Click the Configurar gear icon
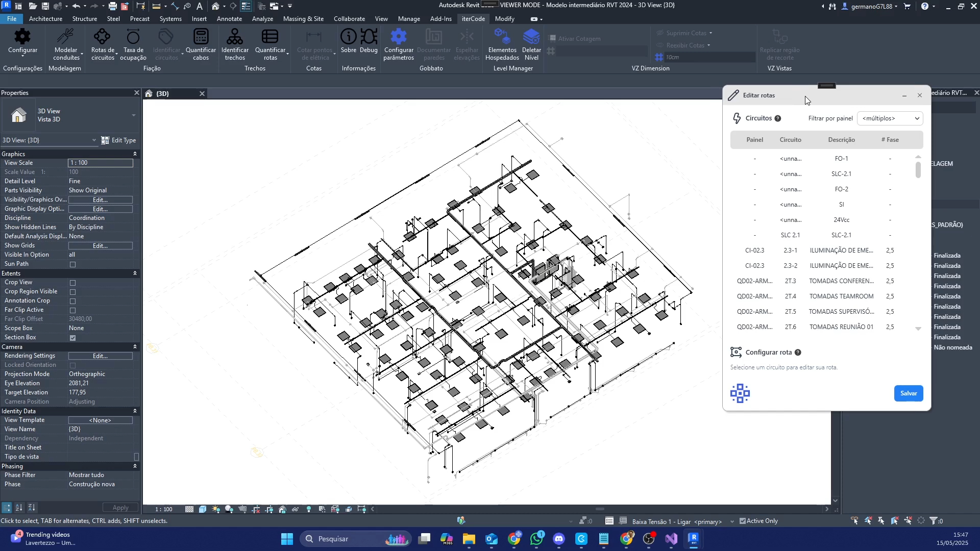 (x=22, y=37)
